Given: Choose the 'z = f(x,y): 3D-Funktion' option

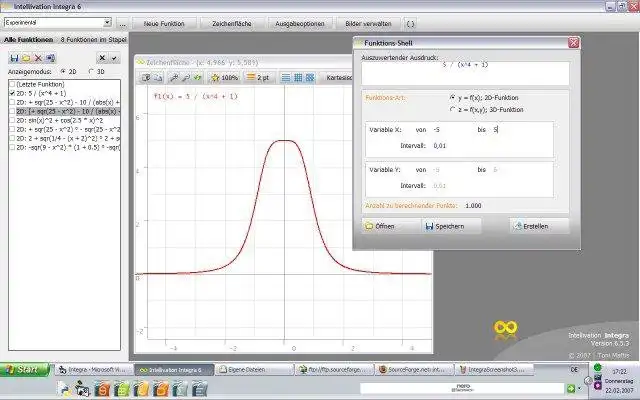Looking at the screenshot, I should [x=453, y=109].
